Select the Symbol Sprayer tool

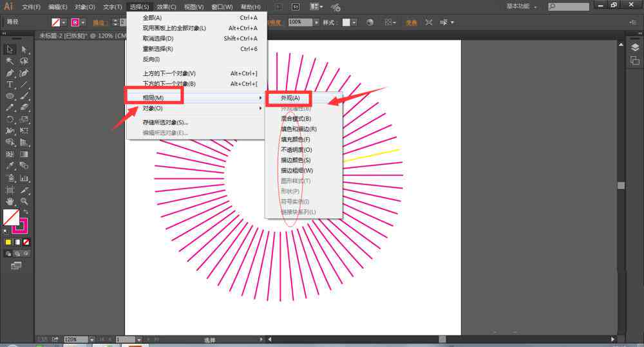pyautogui.click(x=10, y=178)
